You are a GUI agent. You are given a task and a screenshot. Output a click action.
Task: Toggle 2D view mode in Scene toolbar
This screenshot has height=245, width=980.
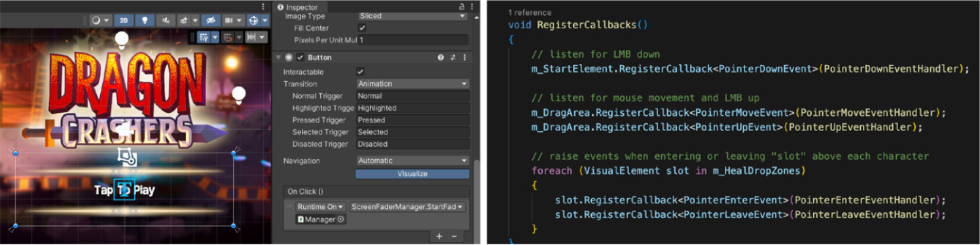[x=123, y=20]
